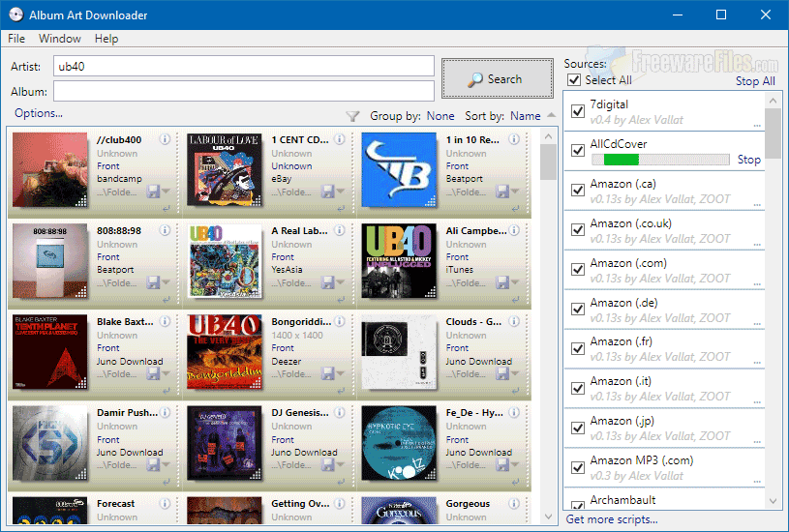
Task: Save the 1 in 10 Re... cover
Action: 502,192
